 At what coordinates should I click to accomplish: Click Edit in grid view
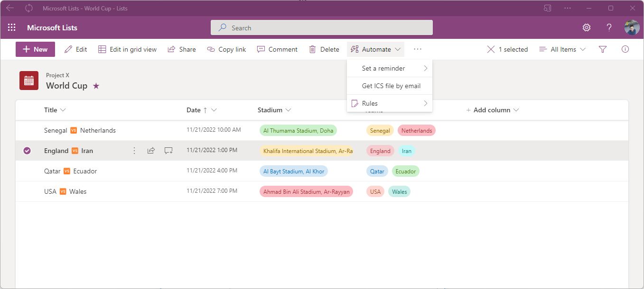pyautogui.click(x=128, y=49)
